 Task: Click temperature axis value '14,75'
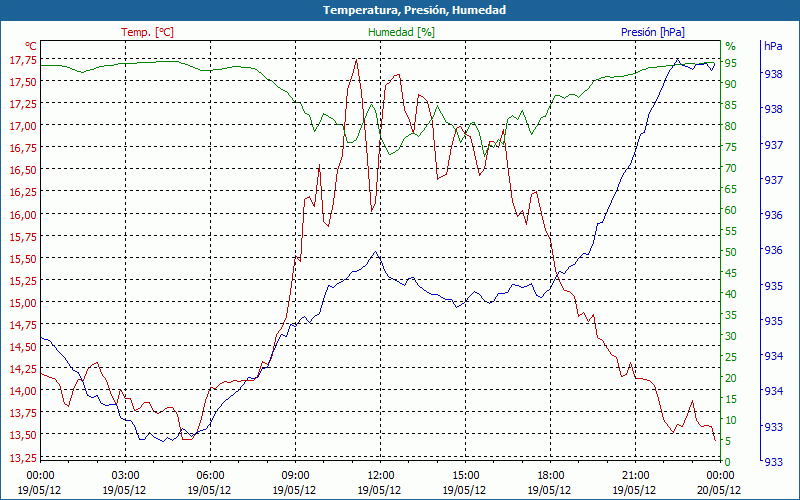23,324
